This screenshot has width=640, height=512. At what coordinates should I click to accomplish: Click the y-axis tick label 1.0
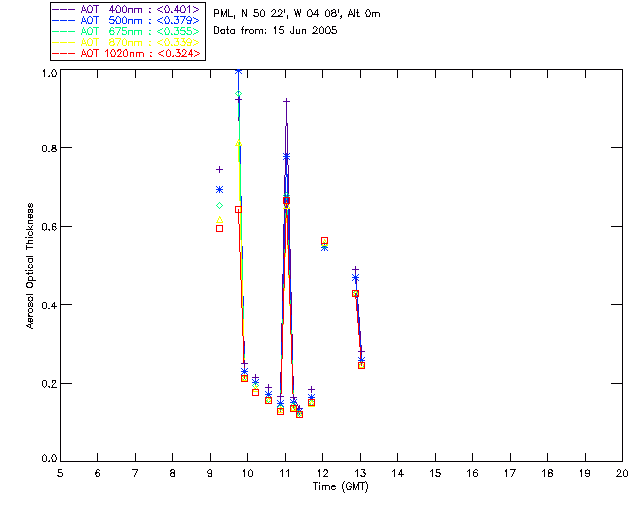(49, 73)
